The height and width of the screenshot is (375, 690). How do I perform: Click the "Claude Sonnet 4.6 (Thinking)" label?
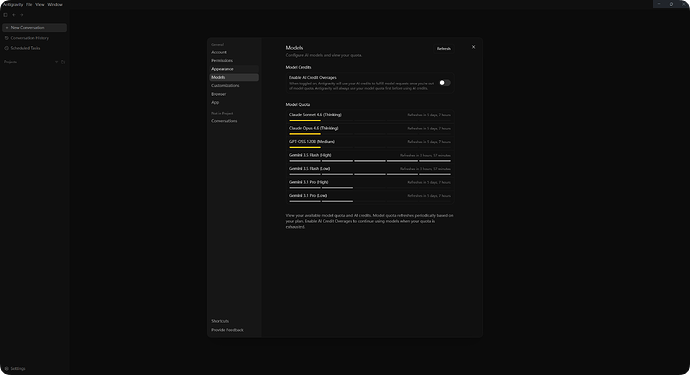[x=315, y=115]
